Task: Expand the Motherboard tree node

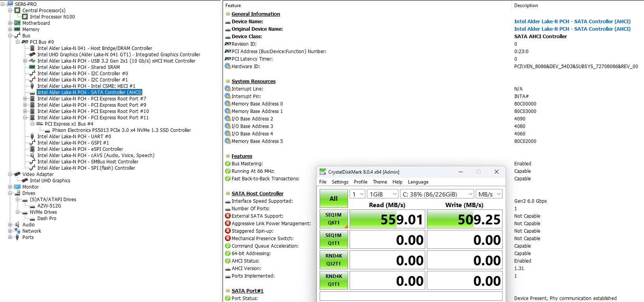Action: pyautogui.click(x=10, y=23)
